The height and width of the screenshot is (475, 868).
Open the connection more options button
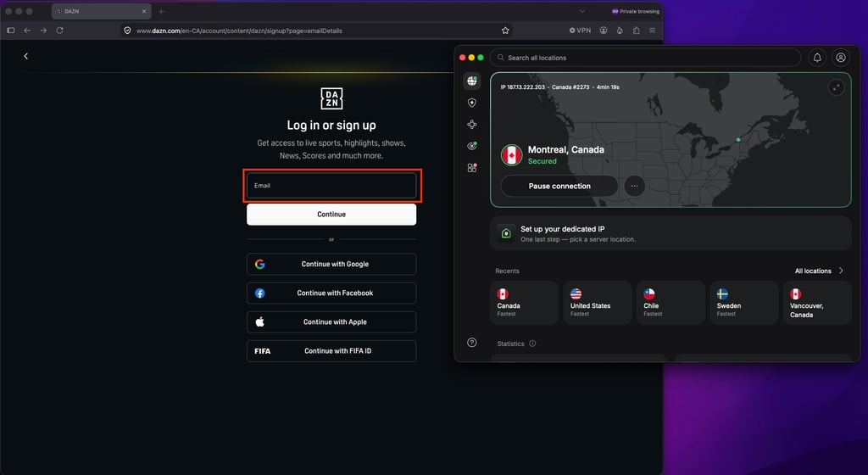point(634,186)
